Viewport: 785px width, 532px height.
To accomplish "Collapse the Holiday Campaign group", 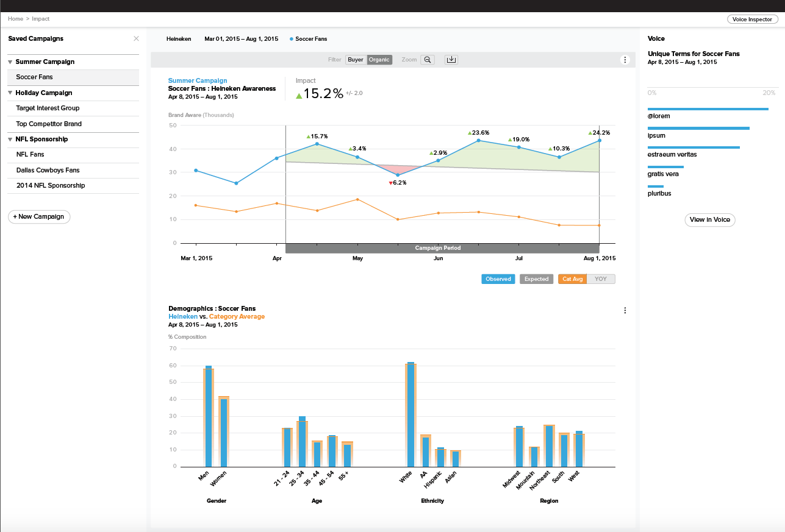I will tap(10, 93).
